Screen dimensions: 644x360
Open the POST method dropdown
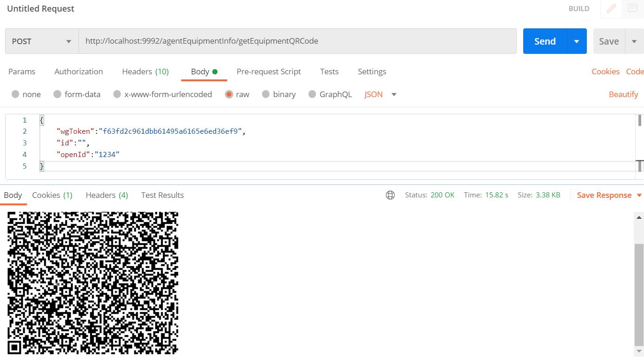(41, 41)
